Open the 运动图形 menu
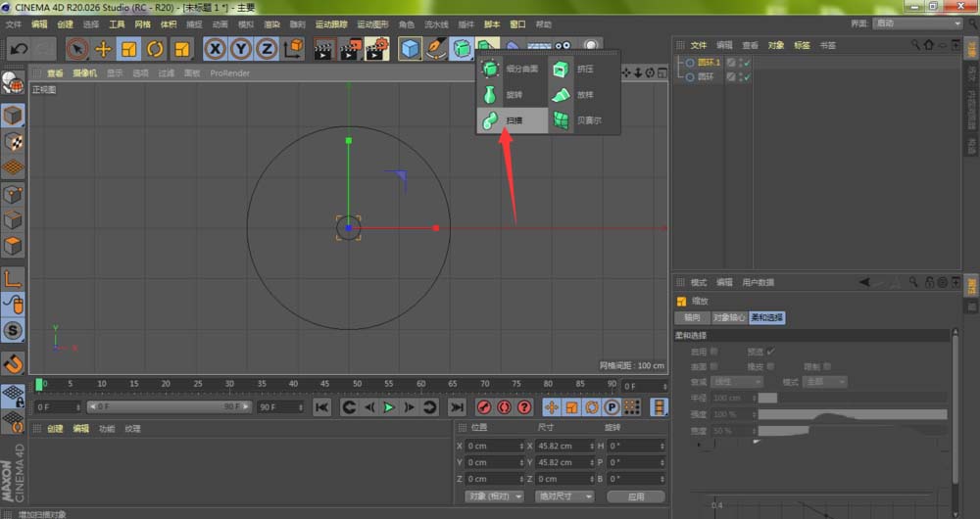The image size is (980, 519). click(x=370, y=24)
